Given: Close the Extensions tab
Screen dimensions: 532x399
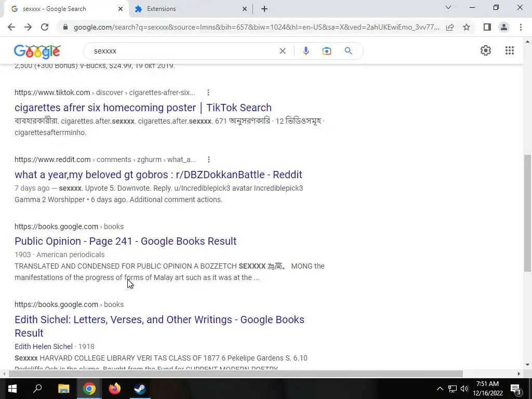Looking at the screenshot, I should (x=244, y=9).
